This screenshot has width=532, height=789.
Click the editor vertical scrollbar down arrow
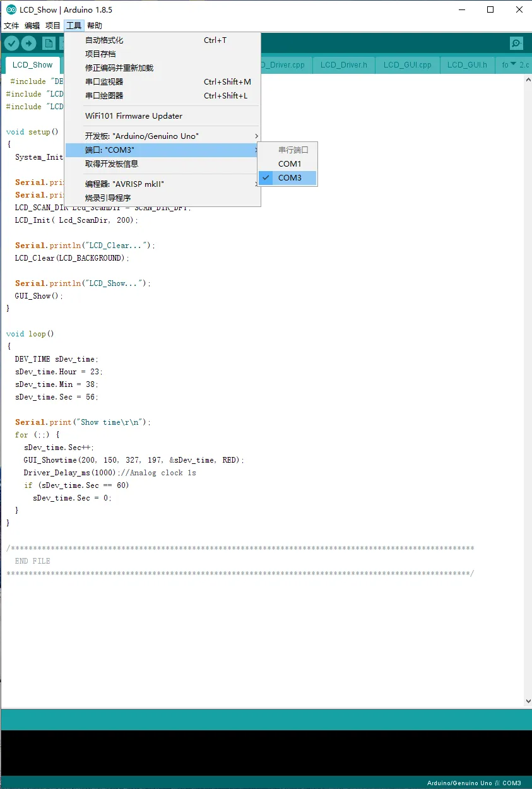click(x=528, y=701)
